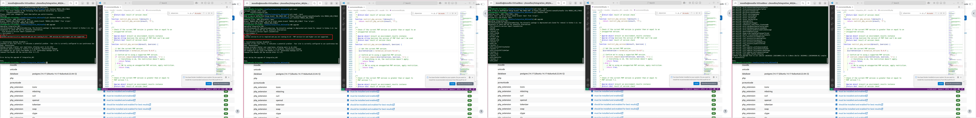Open application menu in first panel's VS Code
Viewport: 980px width, 118px height.
tap(105, 3)
